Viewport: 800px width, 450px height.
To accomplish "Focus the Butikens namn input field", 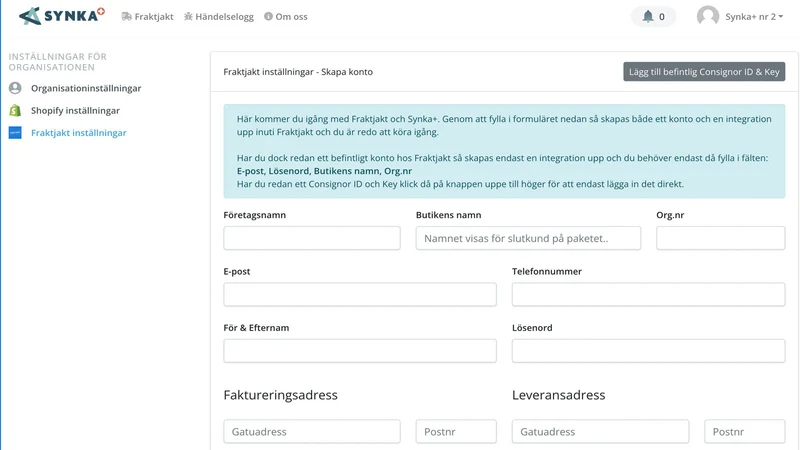I will pos(528,238).
